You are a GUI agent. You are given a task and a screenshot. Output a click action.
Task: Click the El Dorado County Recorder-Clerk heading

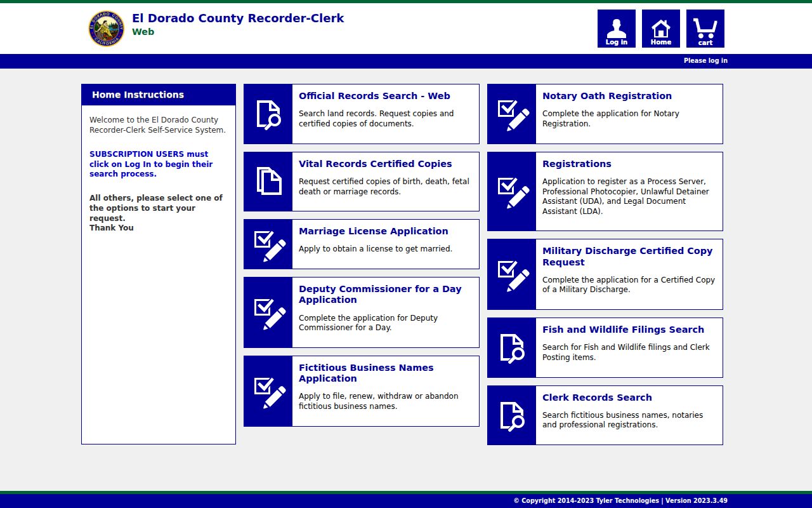(x=238, y=18)
